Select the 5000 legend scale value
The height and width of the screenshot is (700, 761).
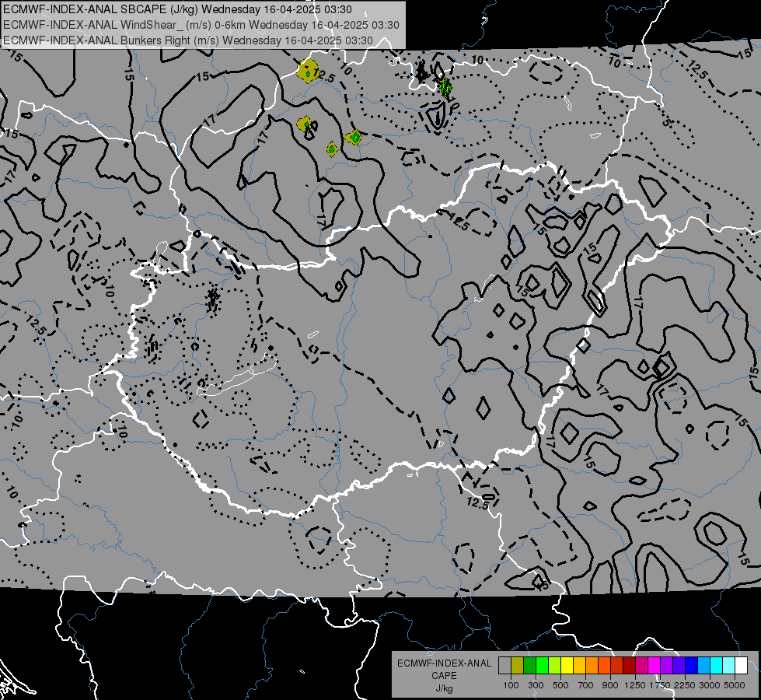coord(735,685)
